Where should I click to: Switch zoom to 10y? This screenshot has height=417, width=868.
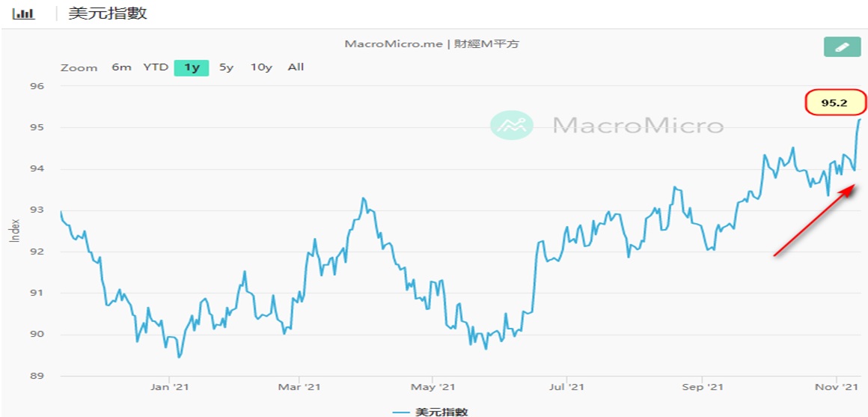[x=261, y=67]
